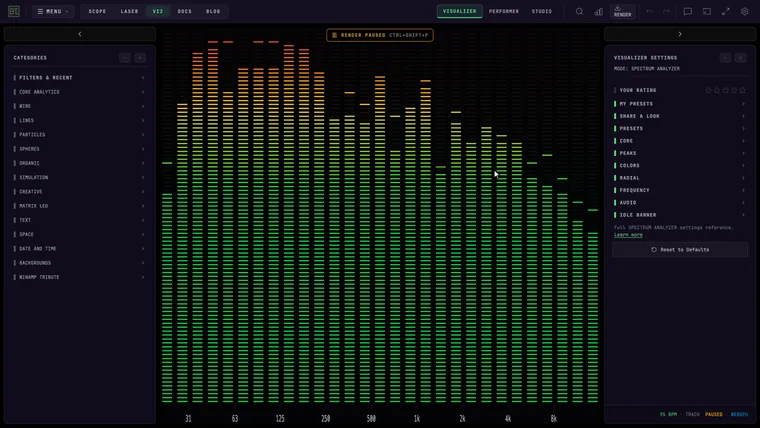Expand the Colors settings section
This screenshot has width=760, height=428.
click(680, 165)
